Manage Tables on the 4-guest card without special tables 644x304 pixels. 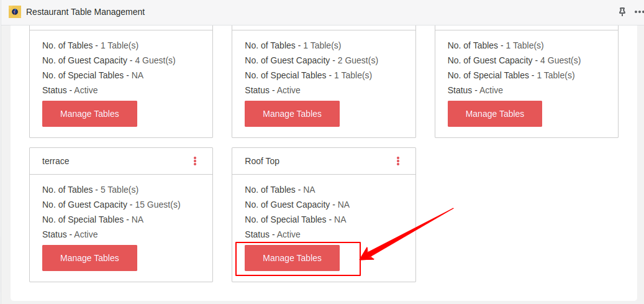point(89,114)
